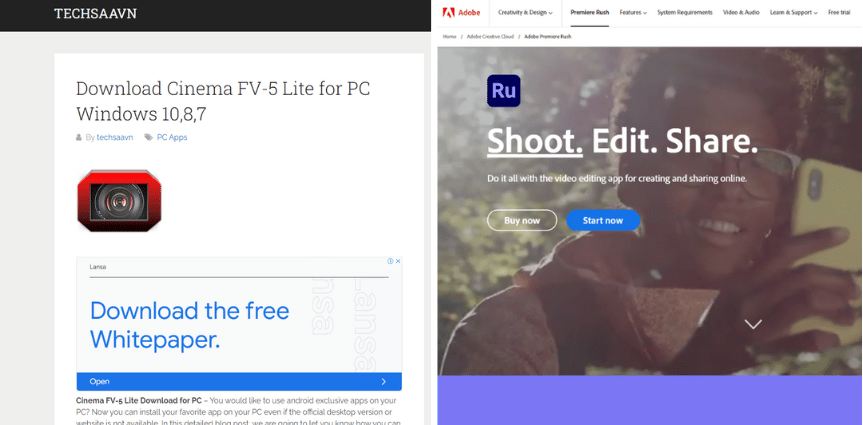Click the ad info icon on Lansa ad
The width and height of the screenshot is (863, 425).
click(x=390, y=261)
